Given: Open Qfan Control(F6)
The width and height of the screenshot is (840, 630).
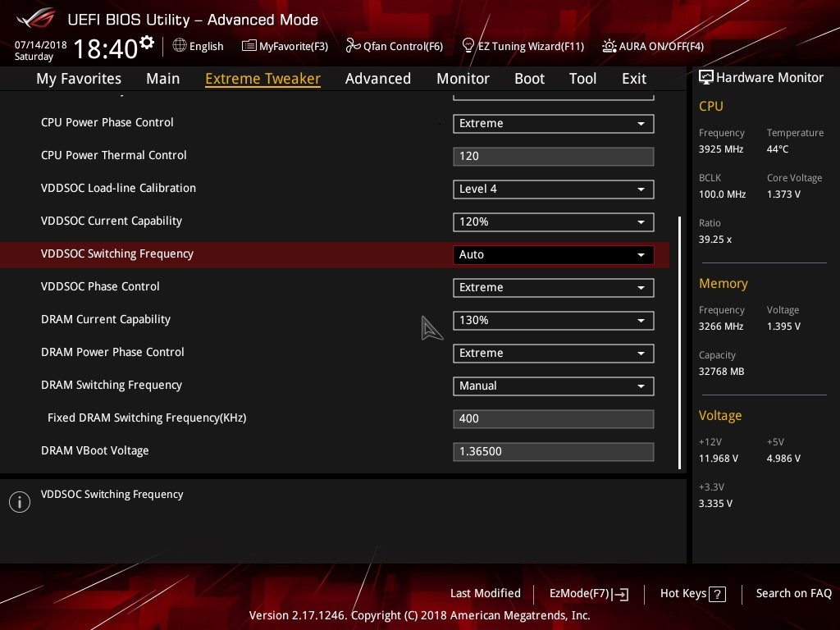Looking at the screenshot, I should coord(395,46).
